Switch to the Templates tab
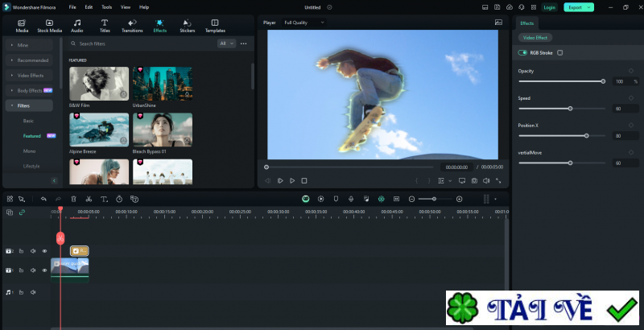Screen dimensions: 644x330 pos(215,25)
